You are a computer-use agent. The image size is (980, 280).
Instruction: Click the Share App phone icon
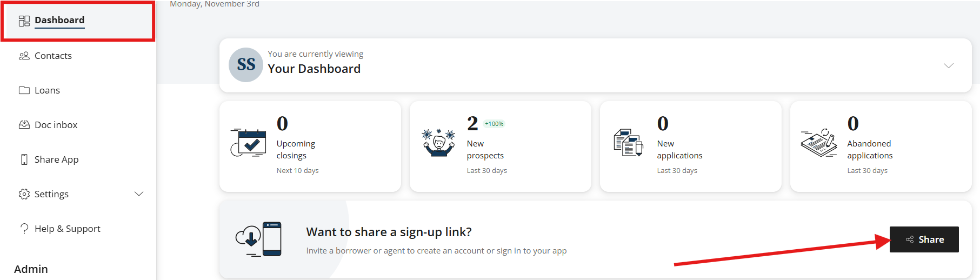tap(24, 159)
